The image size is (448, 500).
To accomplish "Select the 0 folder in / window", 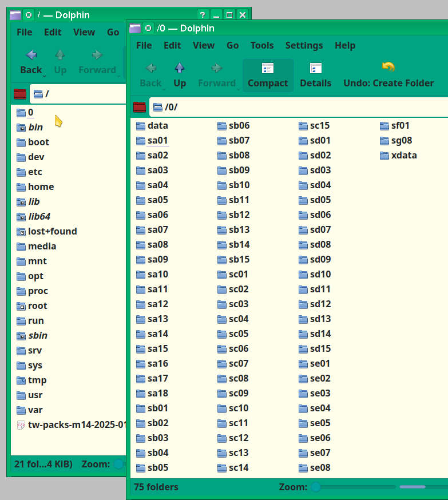I will point(21,113).
